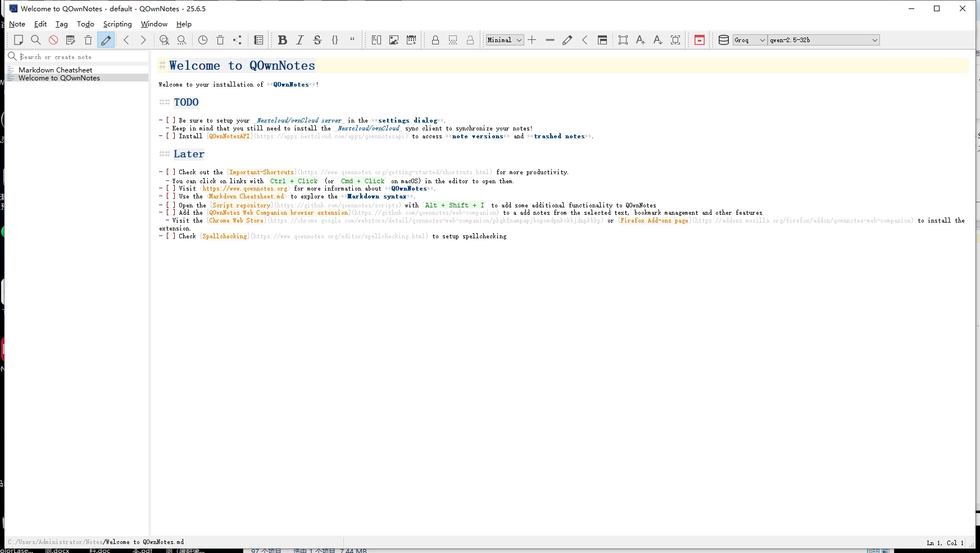The width and height of the screenshot is (980, 553).
Task: Insert block quote with quotation icon
Action: click(x=352, y=40)
